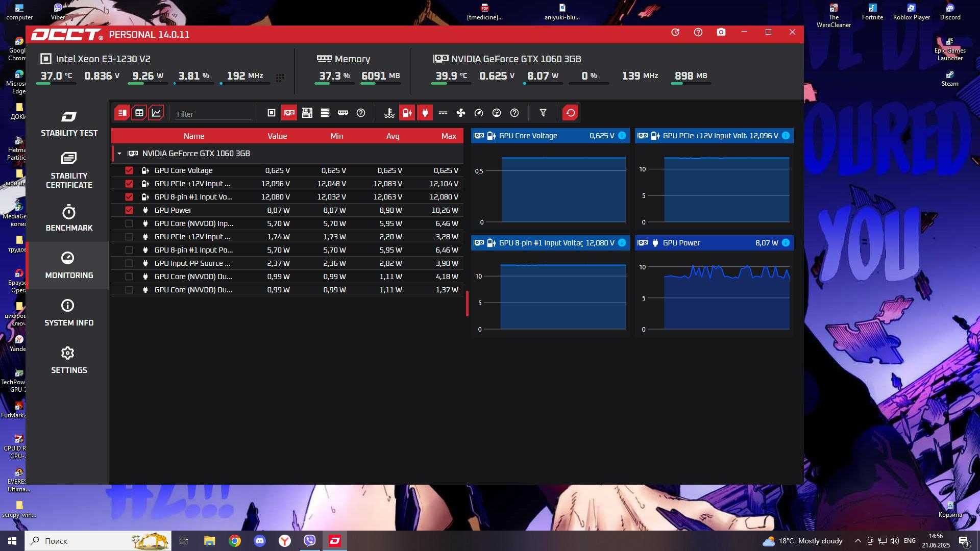Open File Explorer from the taskbar
The image size is (980, 551).
click(x=210, y=541)
